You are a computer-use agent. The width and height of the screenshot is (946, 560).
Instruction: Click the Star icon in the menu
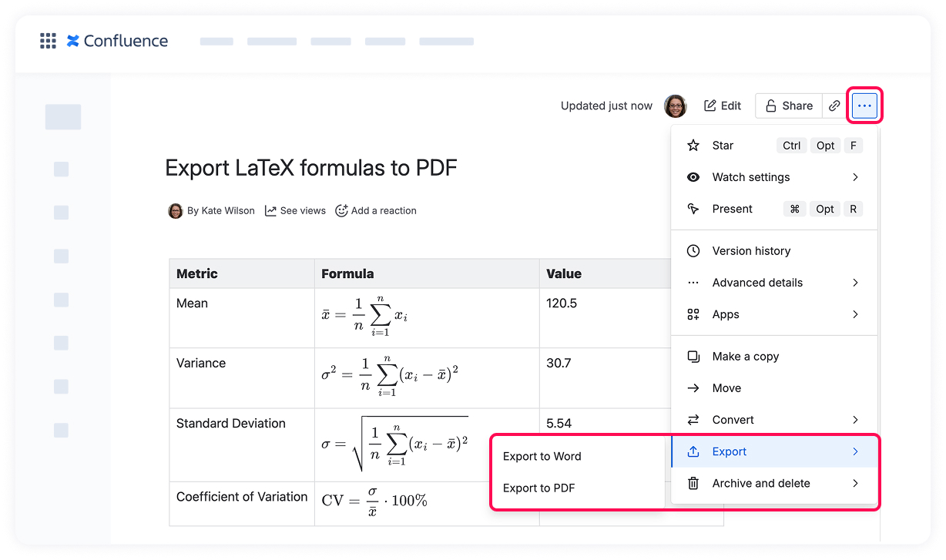click(x=693, y=145)
